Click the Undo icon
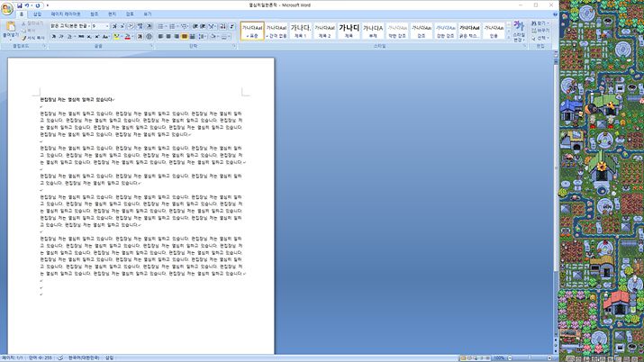Image resolution: width=644 pixels, height=362 pixels. [x=27, y=5]
